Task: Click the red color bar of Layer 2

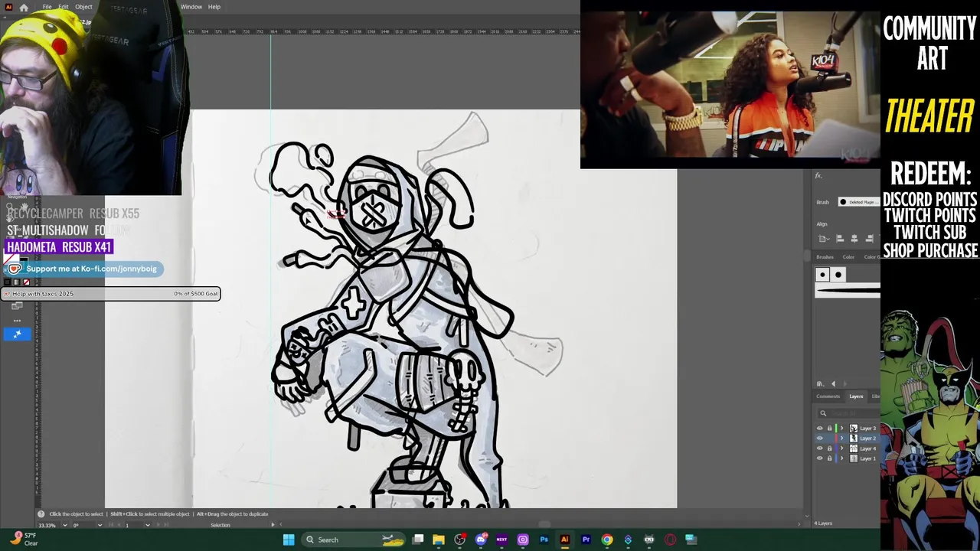Action: point(836,439)
